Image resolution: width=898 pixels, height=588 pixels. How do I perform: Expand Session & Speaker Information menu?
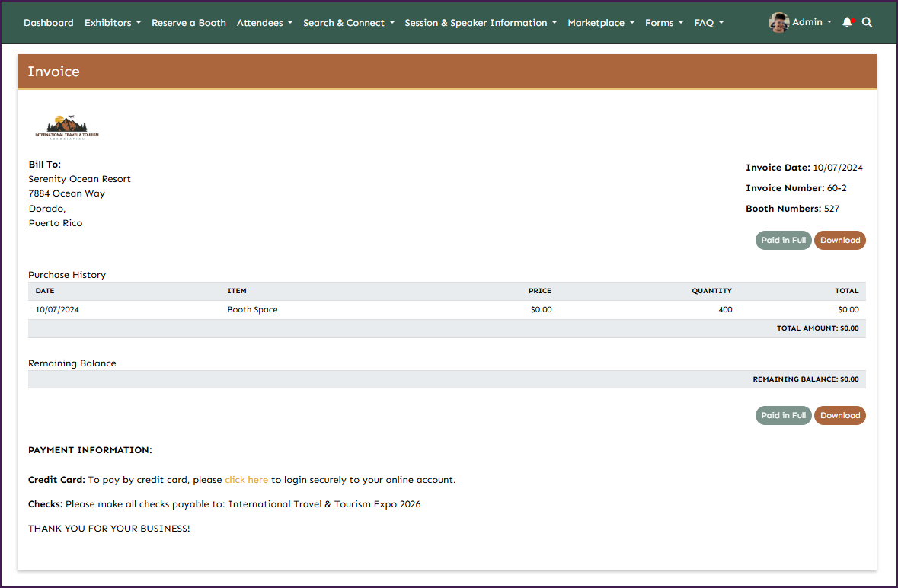tap(481, 22)
